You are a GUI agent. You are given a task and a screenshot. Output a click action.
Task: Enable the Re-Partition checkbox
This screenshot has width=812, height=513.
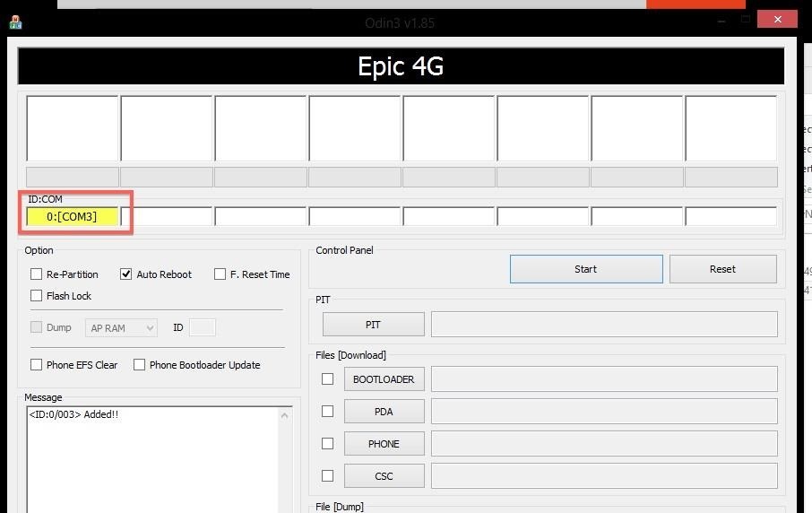(x=36, y=274)
